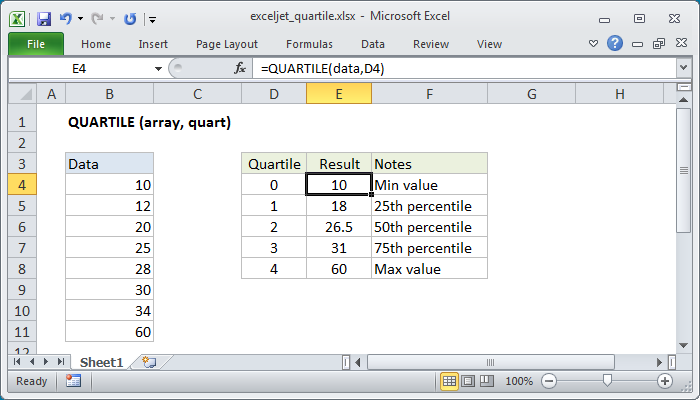Expand the formula bar chevron
This screenshot has width=700, height=400.
click(683, 68)
